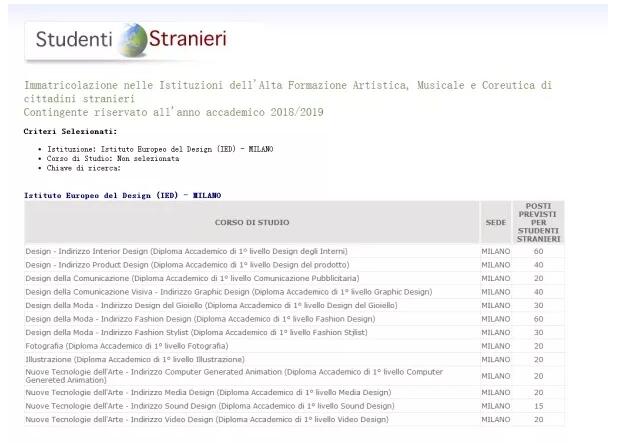Click the 40 places value for Graphic Design
The height and width of the screenshot is (443, 622).
(538, 292)
